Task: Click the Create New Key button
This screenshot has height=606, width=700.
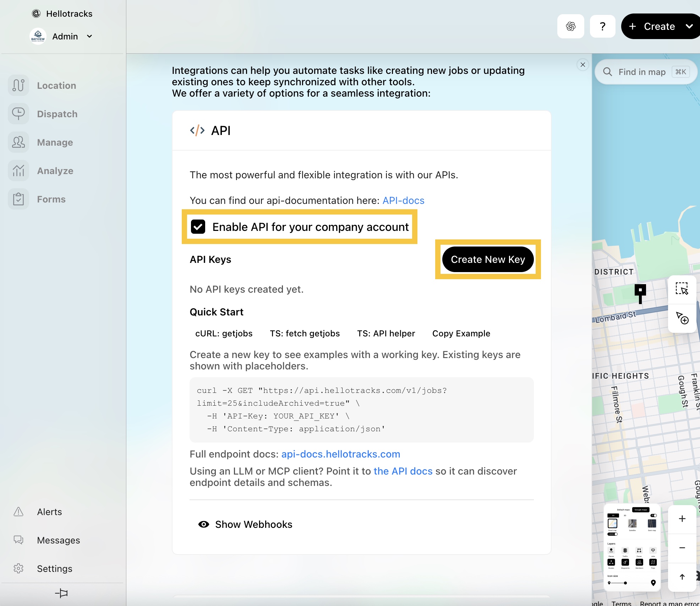Action: tap(488, 259)
